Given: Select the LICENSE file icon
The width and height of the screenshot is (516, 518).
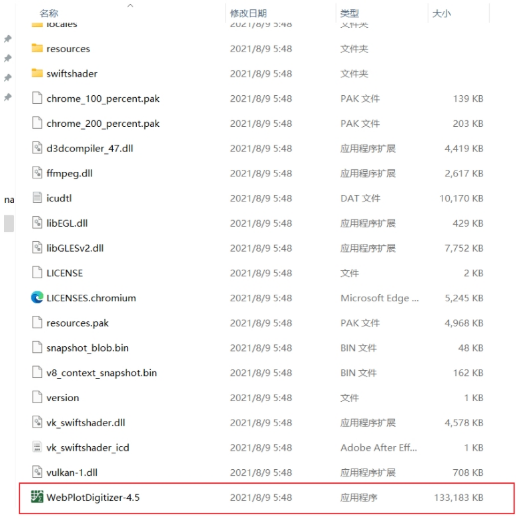Looking at the screenshot, I should coord(37,272).
